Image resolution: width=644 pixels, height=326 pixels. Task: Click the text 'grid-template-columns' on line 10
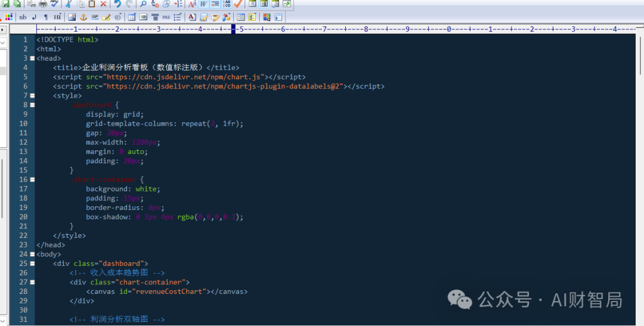(129, 123)
